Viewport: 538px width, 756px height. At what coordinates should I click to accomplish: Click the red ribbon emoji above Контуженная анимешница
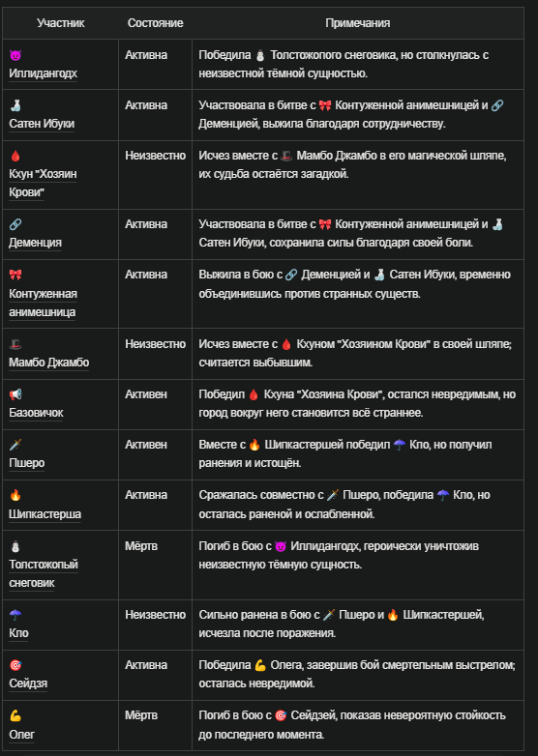click(x=15, y=275)
